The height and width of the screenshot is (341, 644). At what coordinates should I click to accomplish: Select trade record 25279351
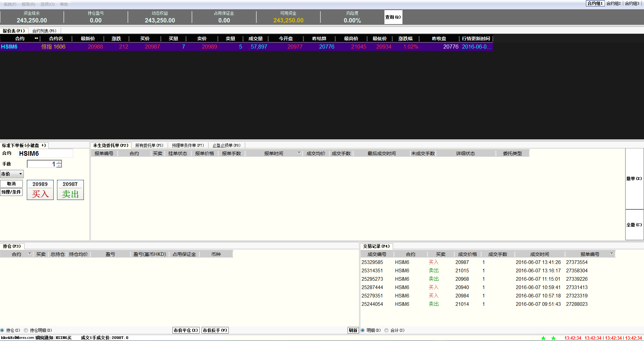point(488,296)
